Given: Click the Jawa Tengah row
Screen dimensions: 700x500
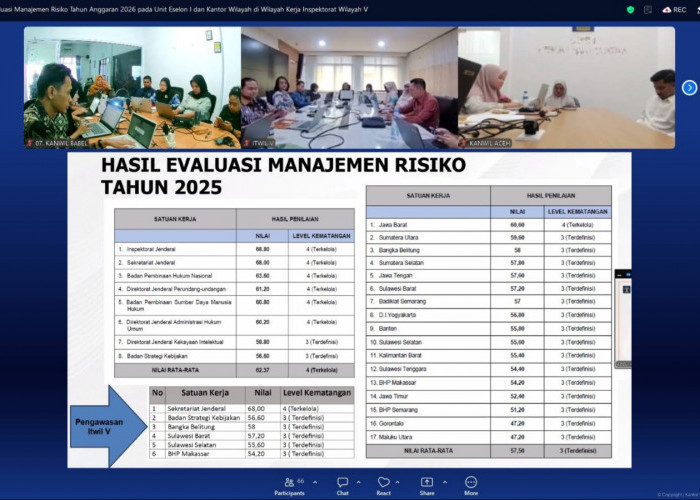Looking at the screenshot, I should 489,275.
